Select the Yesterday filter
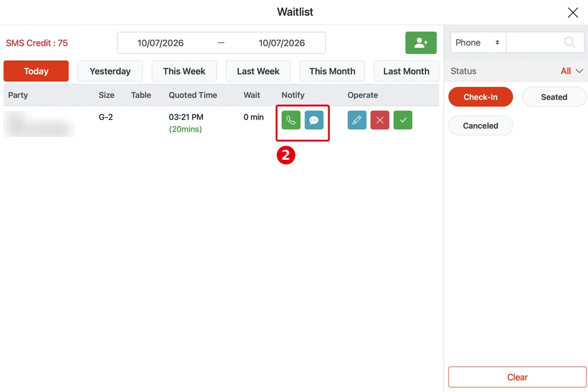 pyautogui.click(x=110, y=71)
